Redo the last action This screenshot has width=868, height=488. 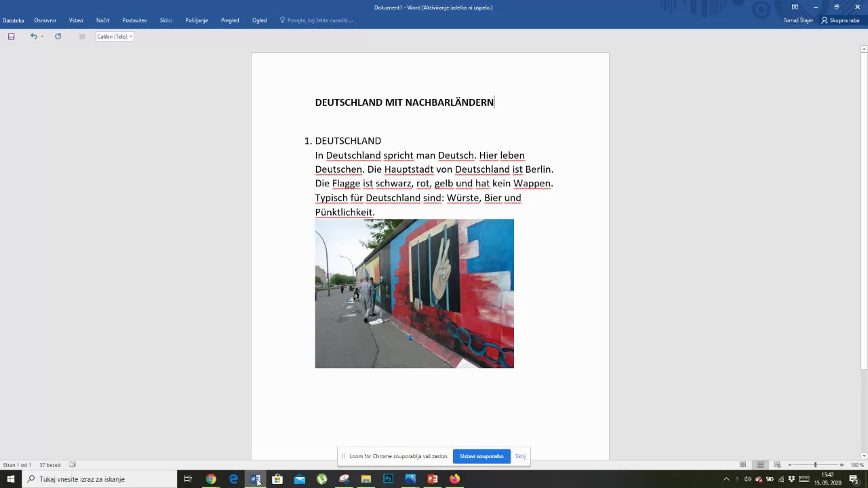(58, 37)
